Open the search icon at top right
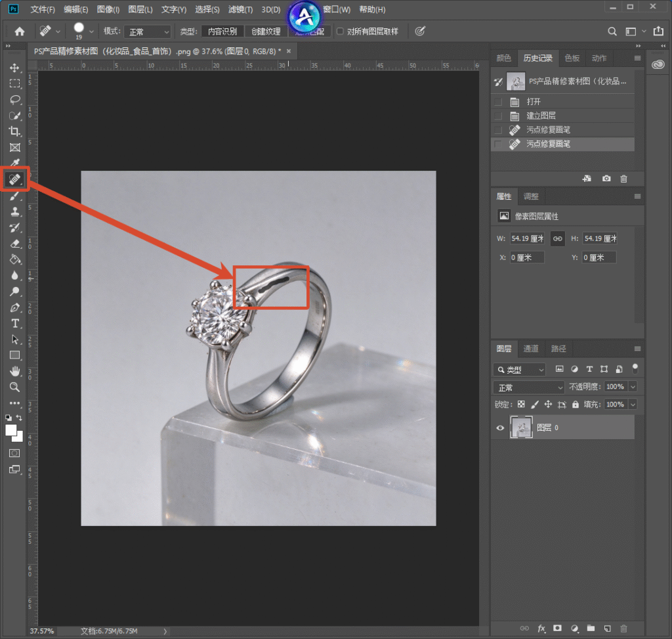Screen dimensions: 672x639 pos(612,32)
